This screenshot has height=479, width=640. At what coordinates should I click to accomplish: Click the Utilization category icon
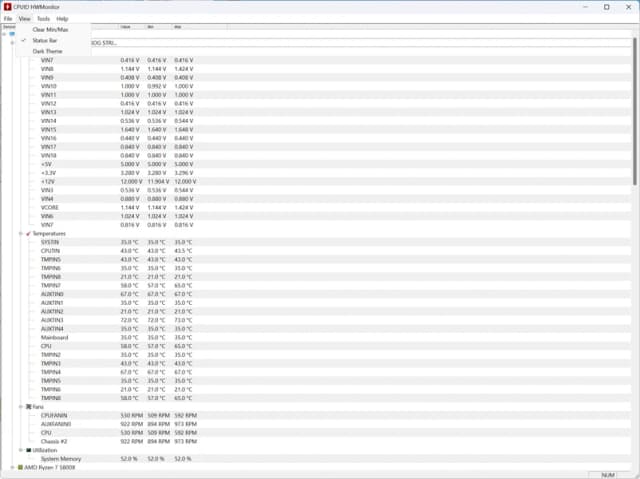tap(28, 450)
